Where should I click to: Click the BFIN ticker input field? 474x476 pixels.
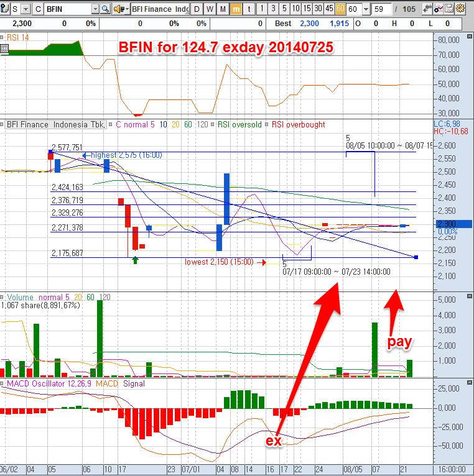coord(68,9)
